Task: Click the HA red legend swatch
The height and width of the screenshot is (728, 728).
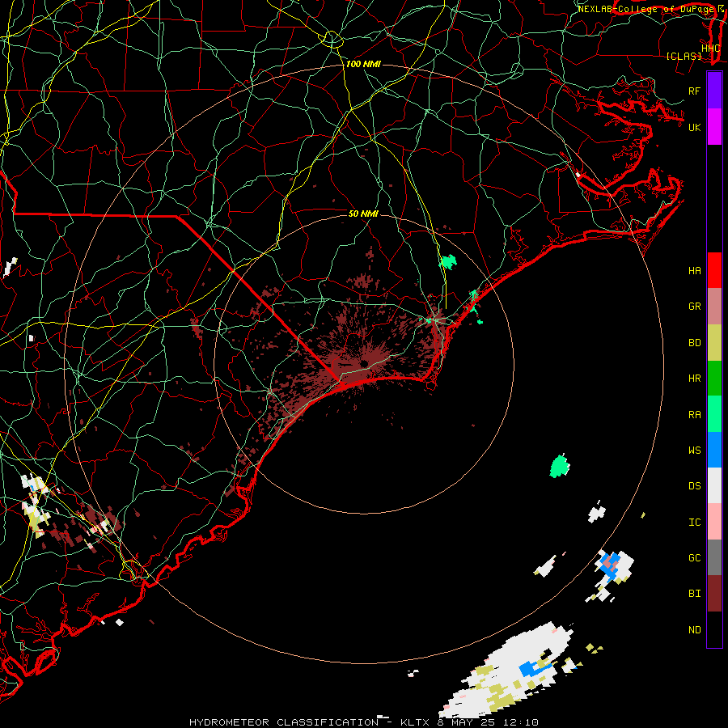Action: coord(714,270)
